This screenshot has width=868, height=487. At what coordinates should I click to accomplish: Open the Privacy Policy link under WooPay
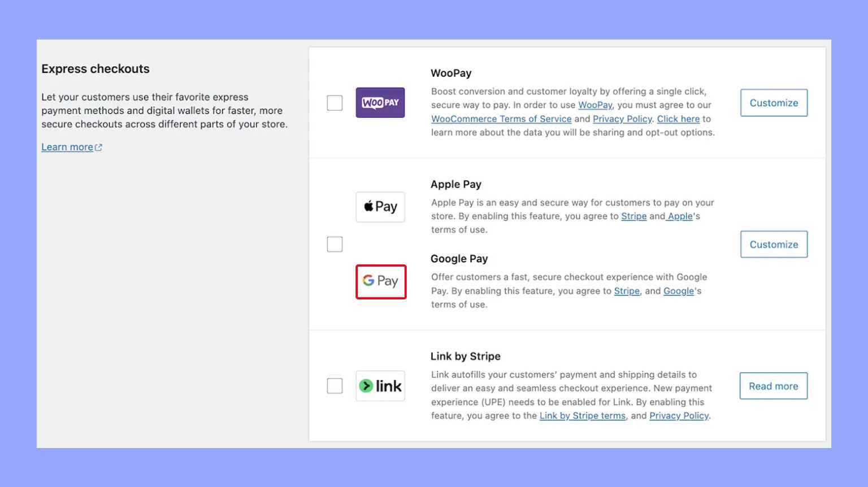click(x=622, y=119)
